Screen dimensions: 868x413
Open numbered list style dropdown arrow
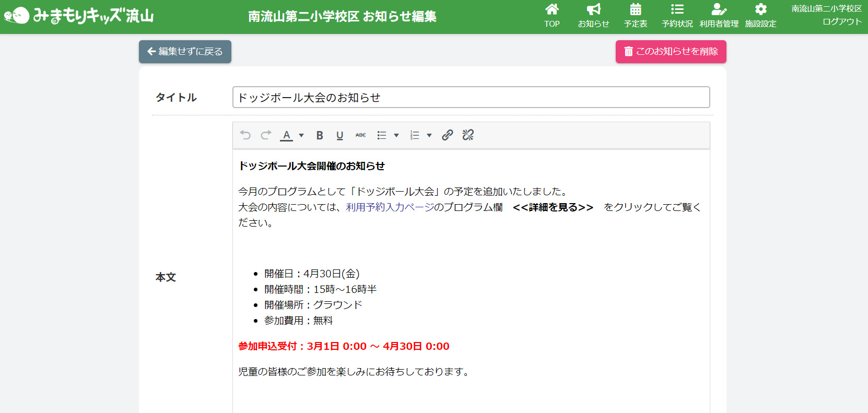pyautogui.click(x=429, y=135)
